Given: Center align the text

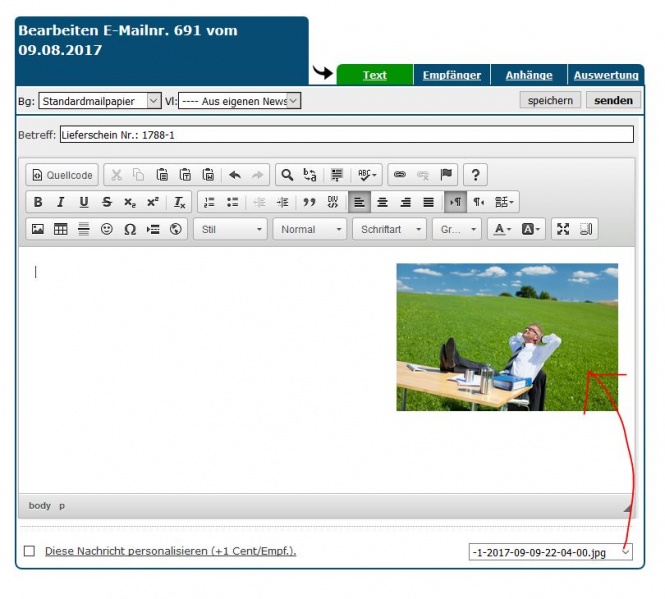Looking at the screenshot, I should point(382,202).
